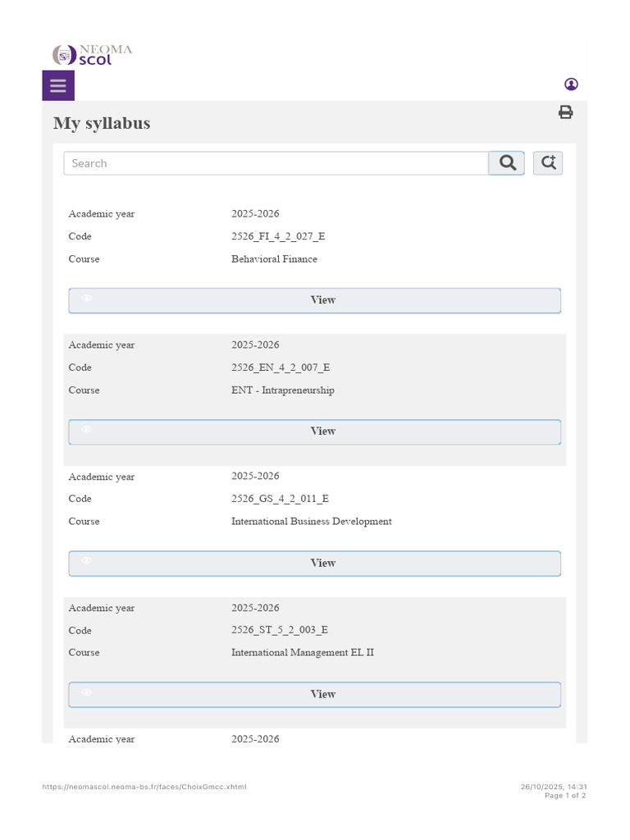Click International Business Development course name
This screenshot has width=630, height=840.
tap(311, 521)
